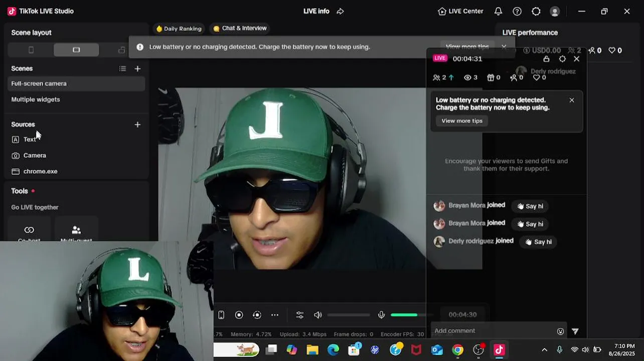Image resolution: width=644 pixels, height=361 pixels.
Task: Dismiss the top low battery banner
Action: point(504,47)
